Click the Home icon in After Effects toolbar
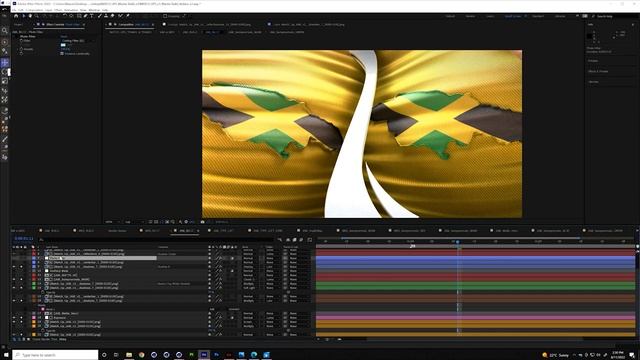This screenshot has height=360, width=640. pos(16,16)
